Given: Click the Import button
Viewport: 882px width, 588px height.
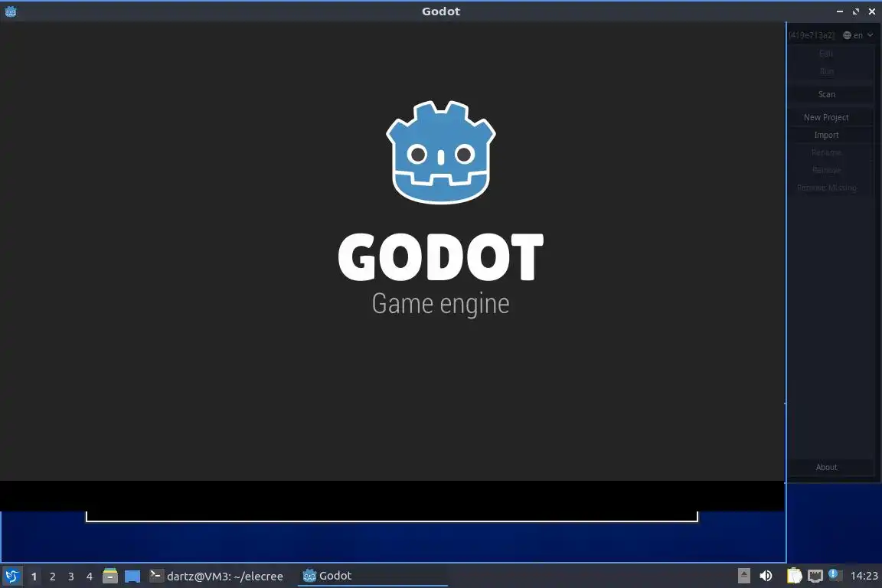Looking at the screenshot, I should 826,135.
